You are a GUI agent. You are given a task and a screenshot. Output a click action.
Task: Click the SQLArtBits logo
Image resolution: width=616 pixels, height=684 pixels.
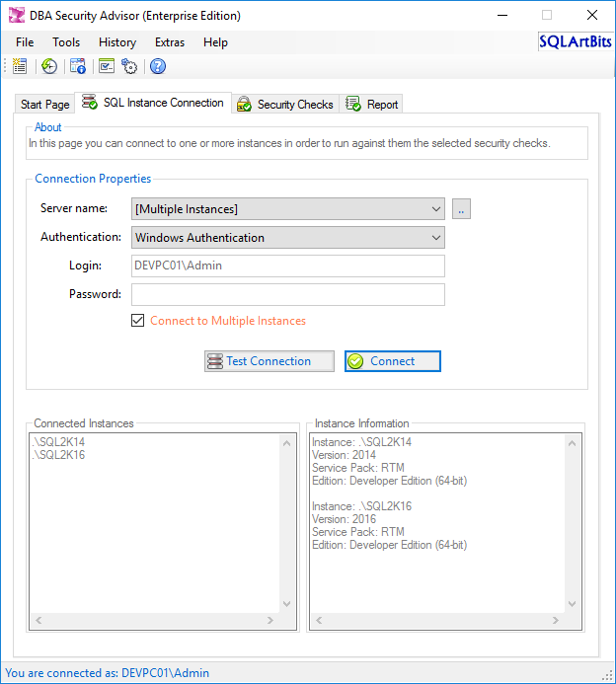[576, 41]
